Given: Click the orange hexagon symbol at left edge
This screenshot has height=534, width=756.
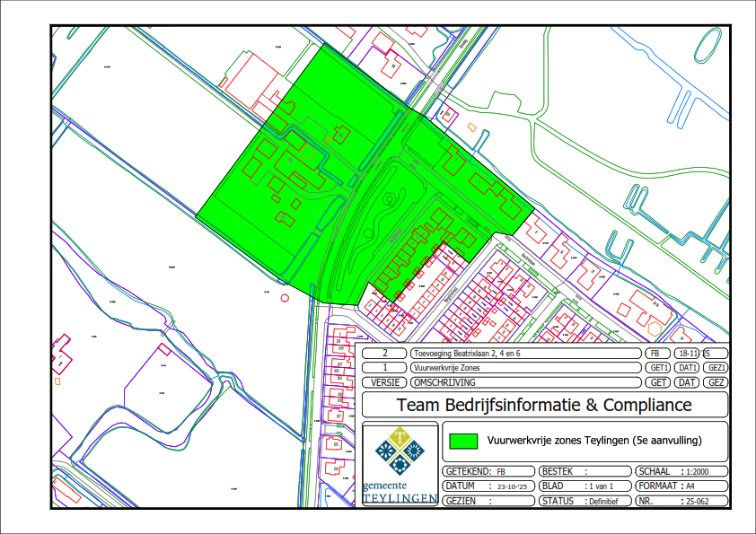Looking at the screenshot, I should (x=57, y=381).
